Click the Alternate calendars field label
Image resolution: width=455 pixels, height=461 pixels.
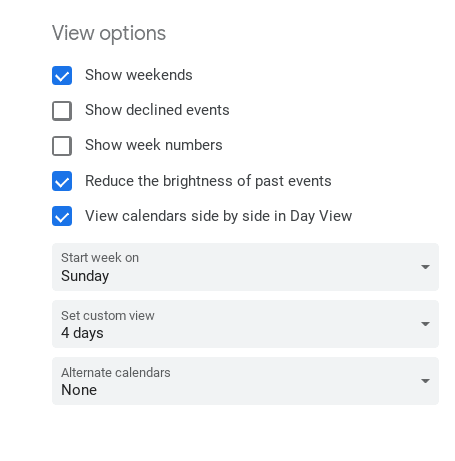(116, 372)
